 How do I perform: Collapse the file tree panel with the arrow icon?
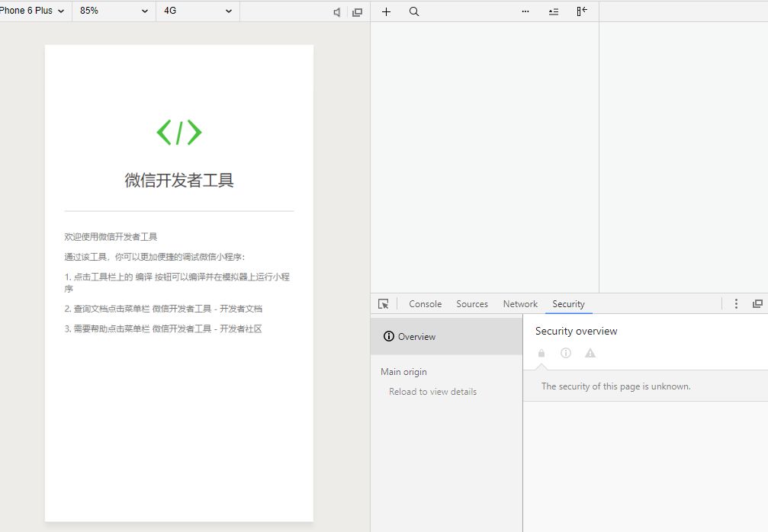pos(582,11)
